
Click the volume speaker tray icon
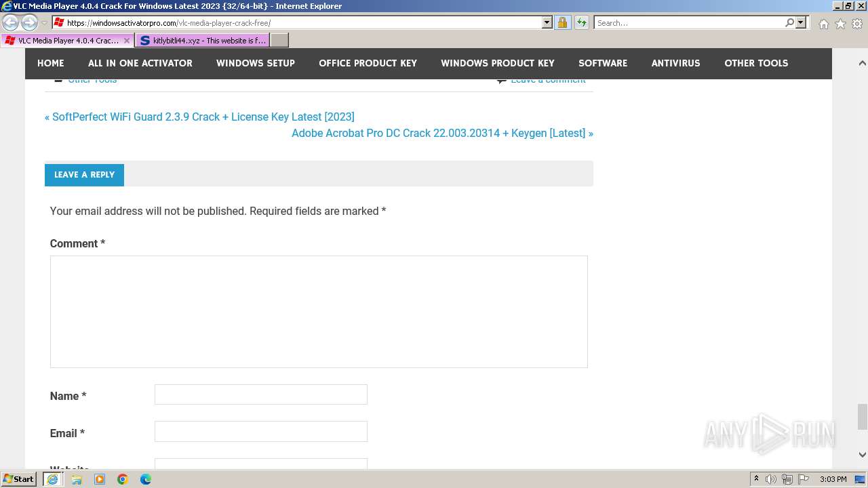[770, 479]
